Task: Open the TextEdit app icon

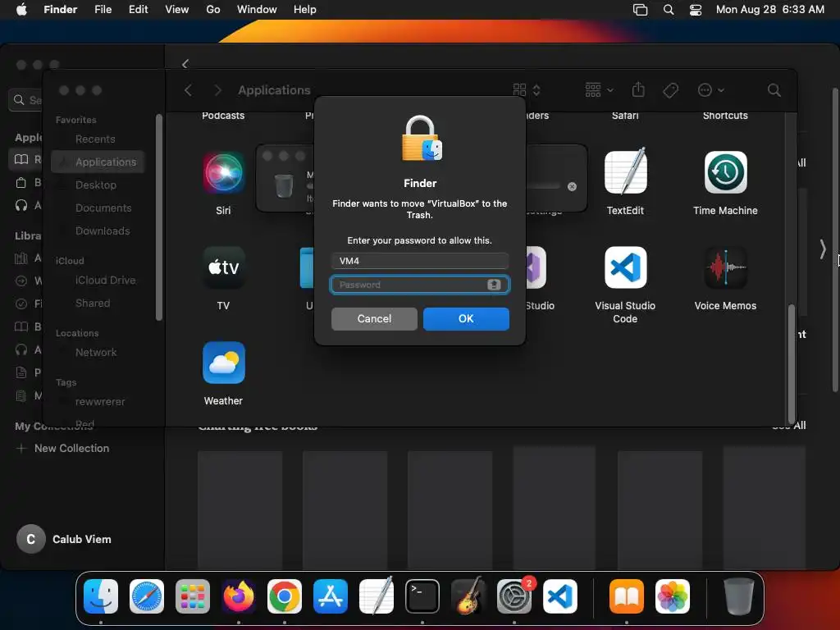Action: coord(625,171)
